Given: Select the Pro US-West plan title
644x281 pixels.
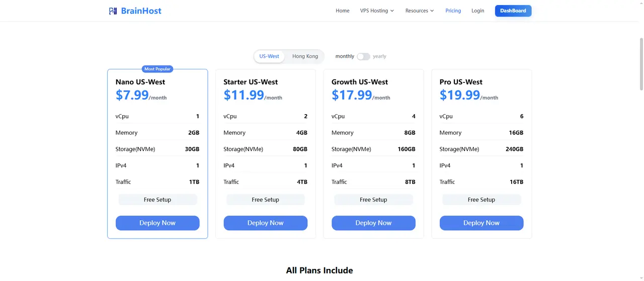Looking at the screenshot, I should pyautogui.click(x=461, y=82).
